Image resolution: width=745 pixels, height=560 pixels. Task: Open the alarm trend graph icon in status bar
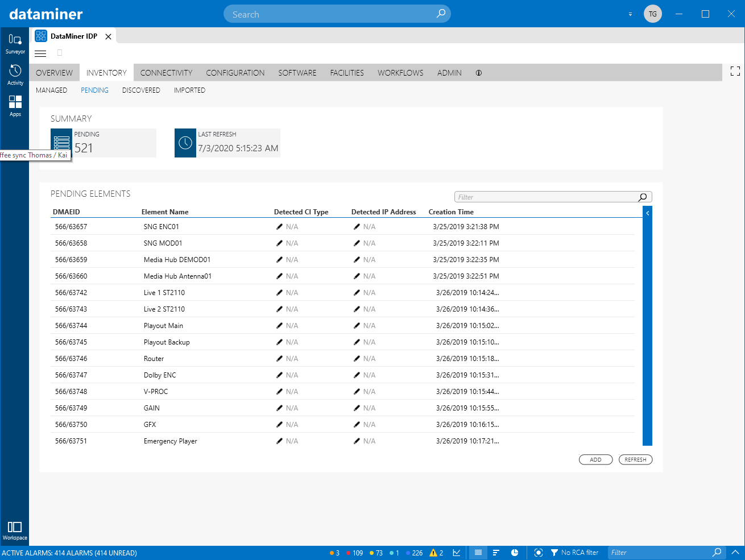click(457, 553)
